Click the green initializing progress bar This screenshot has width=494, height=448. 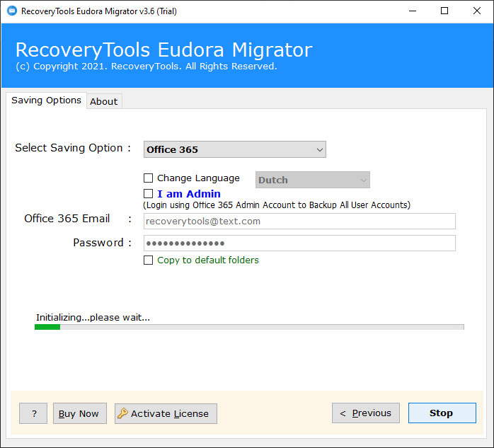point(249,327)
